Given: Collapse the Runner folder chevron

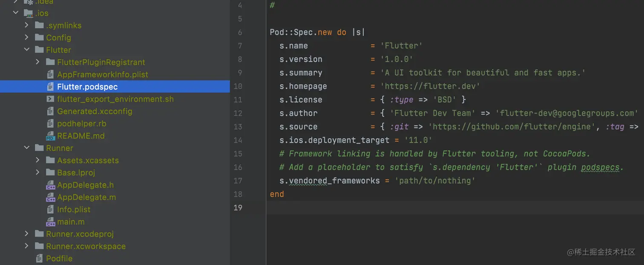Looking at the screenshot, I should 26,148.
